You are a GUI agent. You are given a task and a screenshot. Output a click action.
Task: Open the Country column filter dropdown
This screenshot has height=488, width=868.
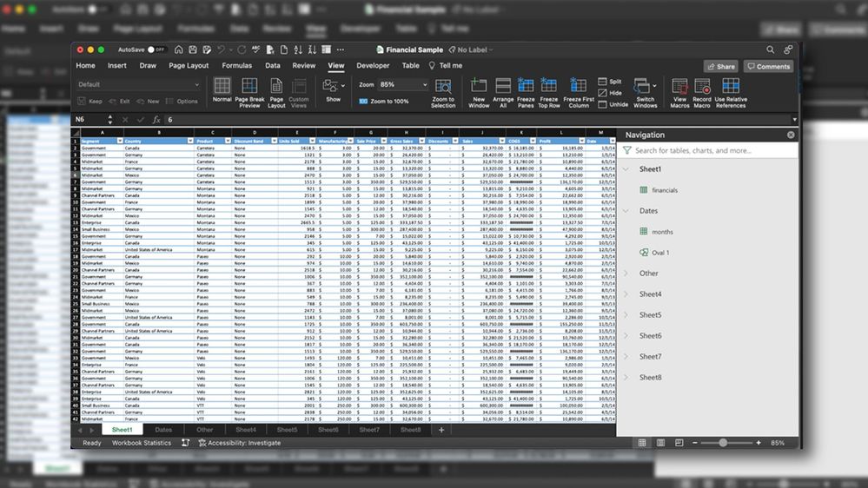point(190,141)
